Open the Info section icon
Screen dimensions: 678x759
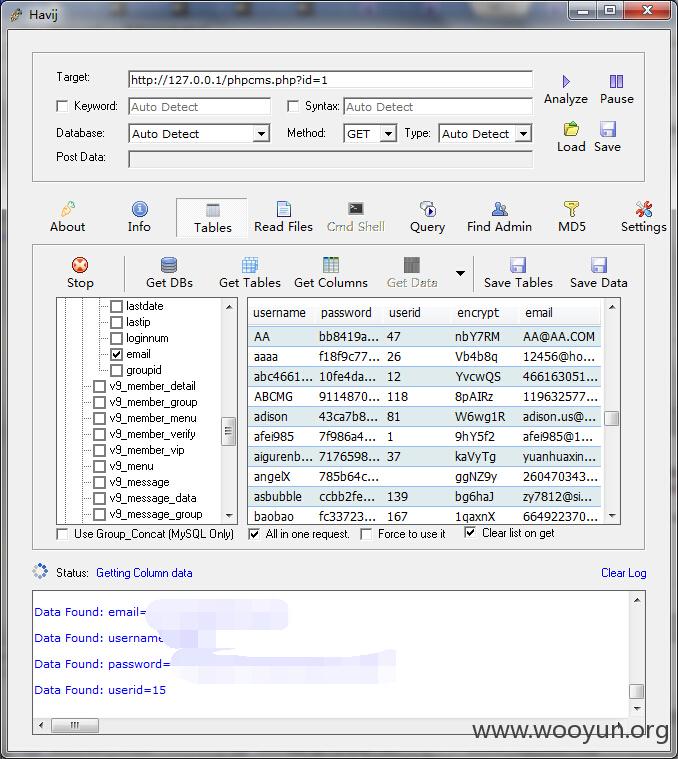pos(139,209)
